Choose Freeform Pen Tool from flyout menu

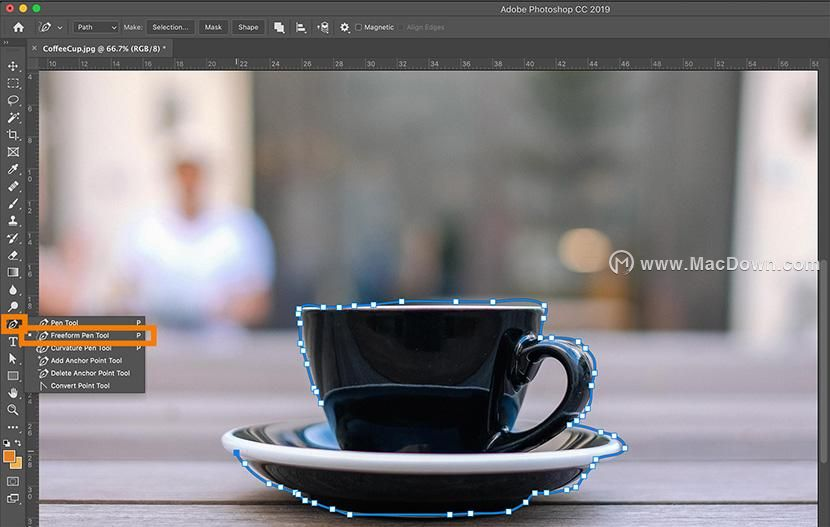(80, 335)
